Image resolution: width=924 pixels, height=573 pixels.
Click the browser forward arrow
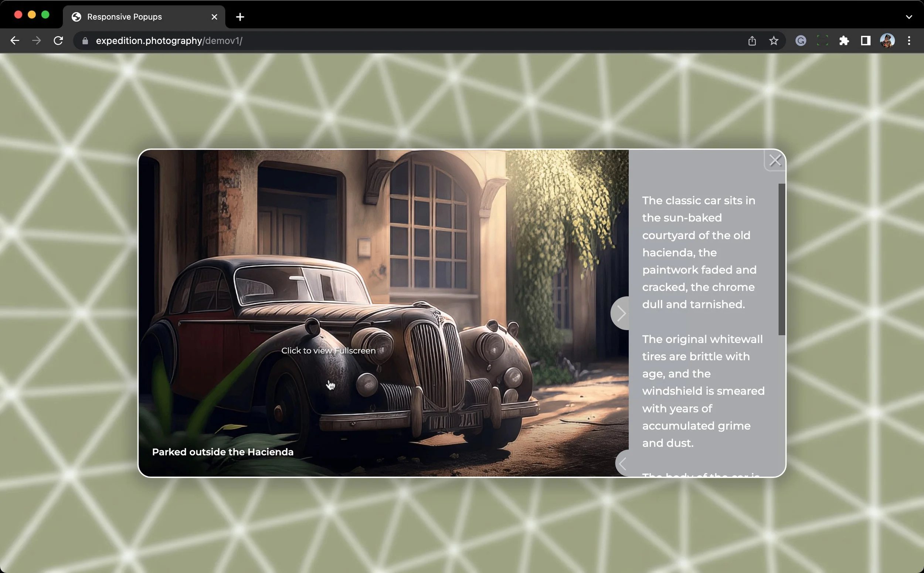tap(36, 41)
